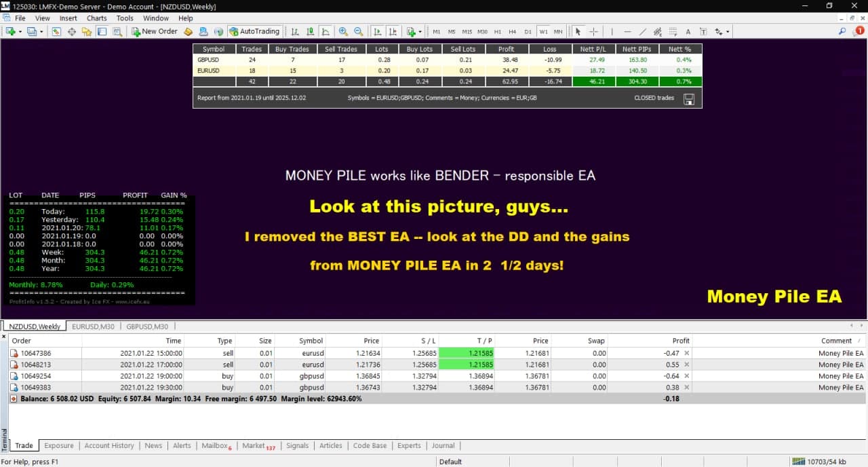The height and width of the screenshot is (467, 868).
Task: Expand the profiles dropdown arrow
Action: [41, 31]
